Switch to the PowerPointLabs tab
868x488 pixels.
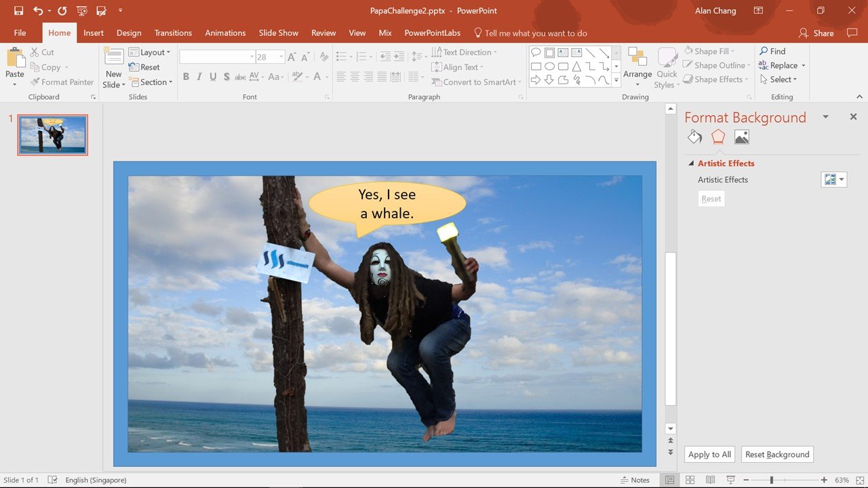pyautogui.click(x=432, y=33)
